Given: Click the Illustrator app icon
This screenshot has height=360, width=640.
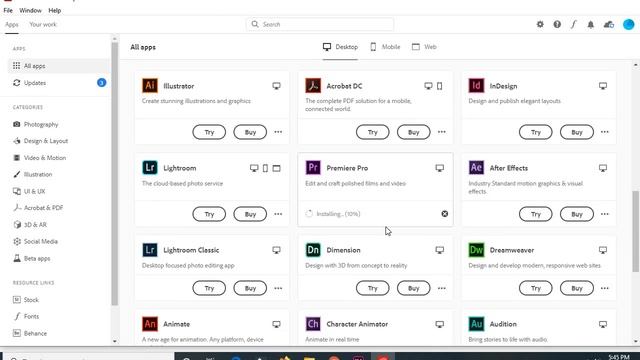Looking at the screenshot, I should (150, 86).
